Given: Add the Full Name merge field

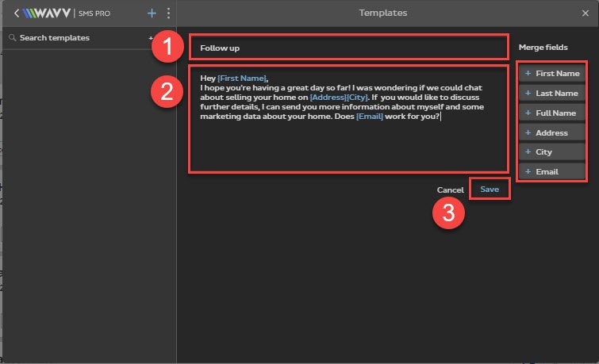Looking at the screenshot, I should point(551,113).
